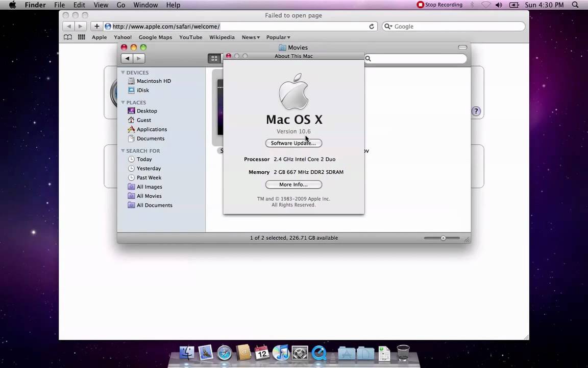Click Version 10.6 text in About This Mac

[x=293, y=131]
